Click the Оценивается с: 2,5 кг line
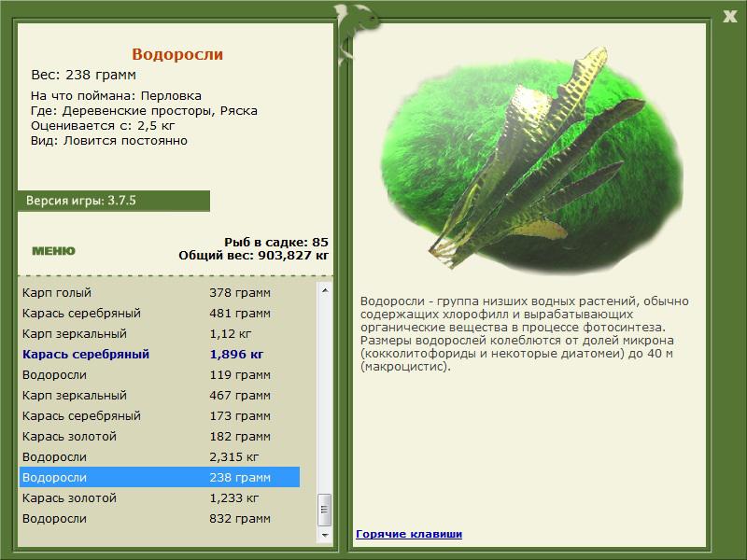747x560 pixels. point(103,126)
